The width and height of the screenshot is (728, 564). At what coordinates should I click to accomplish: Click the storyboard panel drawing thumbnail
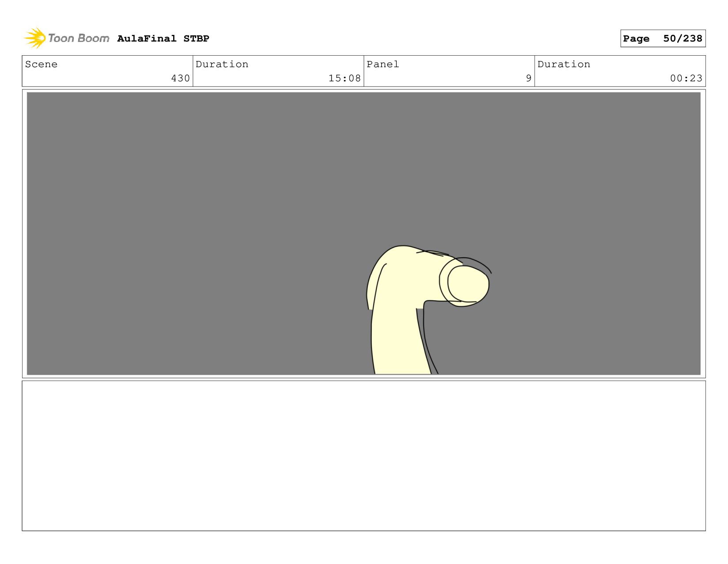(364, 233)
